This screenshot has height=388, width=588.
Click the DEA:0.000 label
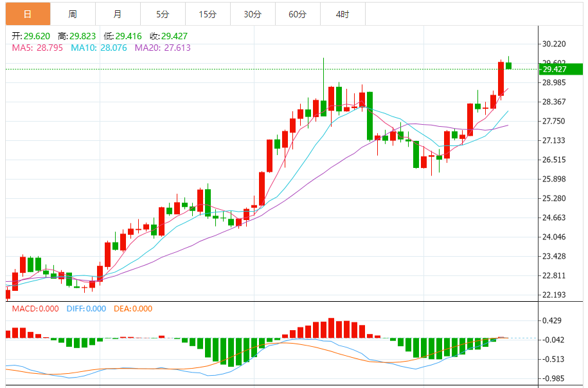(x=133, y=309)
